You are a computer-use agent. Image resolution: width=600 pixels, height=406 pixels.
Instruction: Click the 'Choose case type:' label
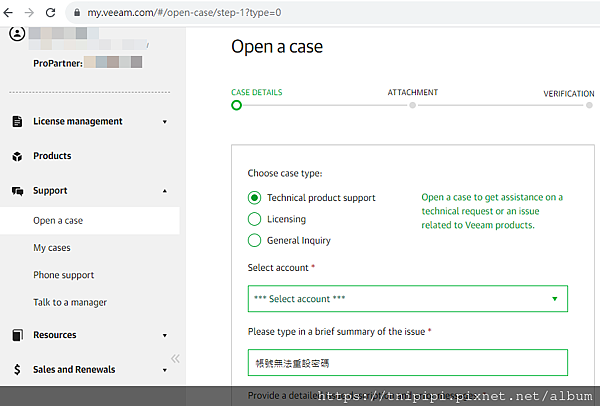[x=285, y=173]
